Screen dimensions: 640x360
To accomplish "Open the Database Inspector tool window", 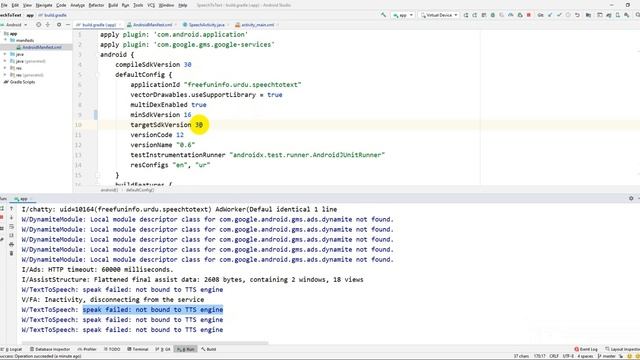I will tap(50, 349).
